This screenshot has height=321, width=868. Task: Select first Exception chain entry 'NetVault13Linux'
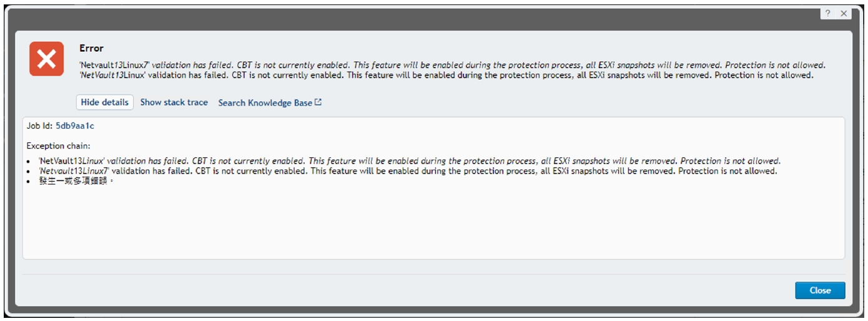coord(409,161)
